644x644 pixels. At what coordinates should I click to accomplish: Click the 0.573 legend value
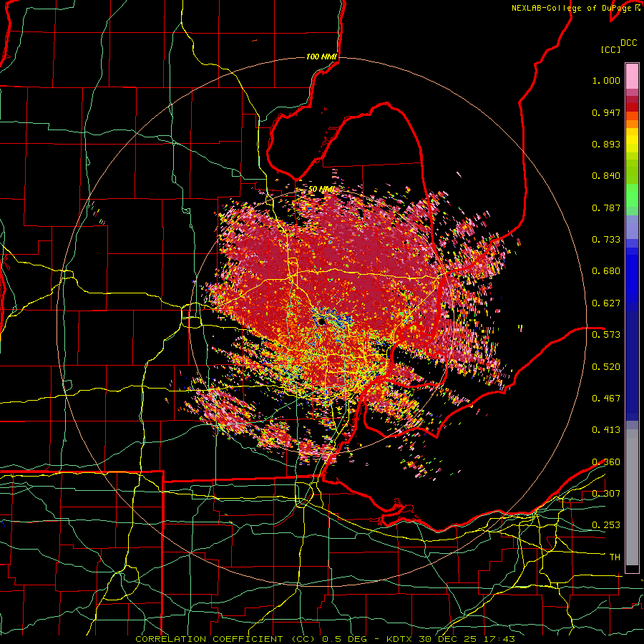[x=606, y=335]
